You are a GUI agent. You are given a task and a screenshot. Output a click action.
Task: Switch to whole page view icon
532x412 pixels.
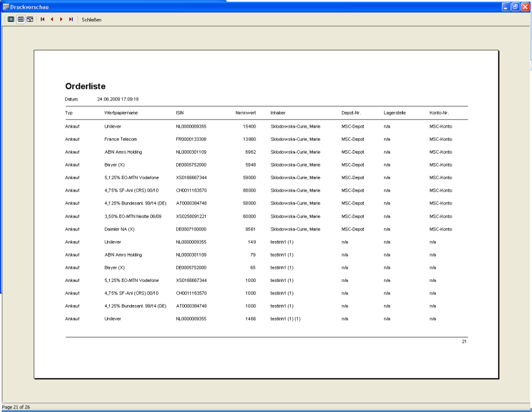11,20
